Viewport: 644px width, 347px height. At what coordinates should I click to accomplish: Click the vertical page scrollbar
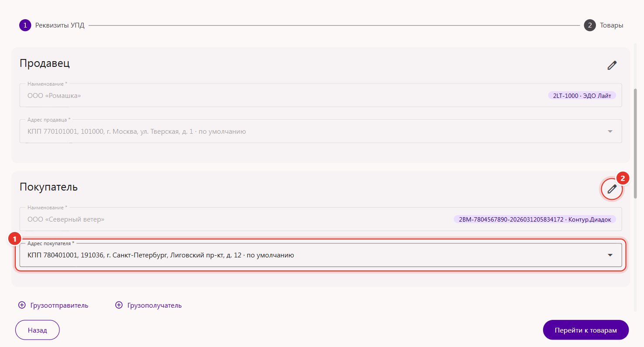click(x=635, y=143)
